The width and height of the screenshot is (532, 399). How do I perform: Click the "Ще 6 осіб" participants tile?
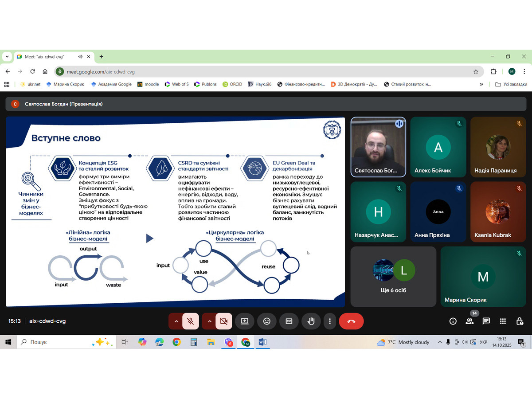click(x=393, y=277)
